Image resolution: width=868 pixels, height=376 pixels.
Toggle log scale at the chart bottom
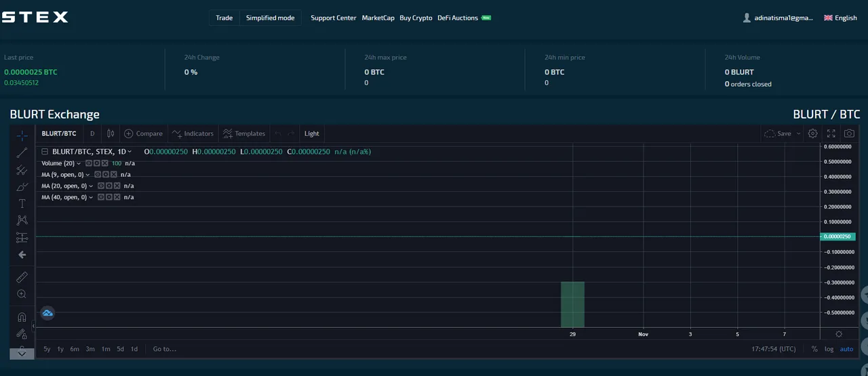coord(829,349)
